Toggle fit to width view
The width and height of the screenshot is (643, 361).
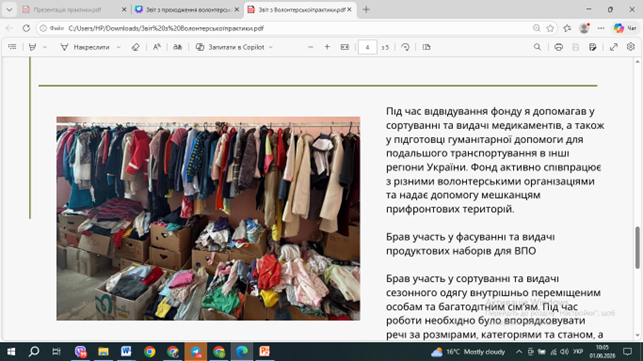(x=345, y=47)
